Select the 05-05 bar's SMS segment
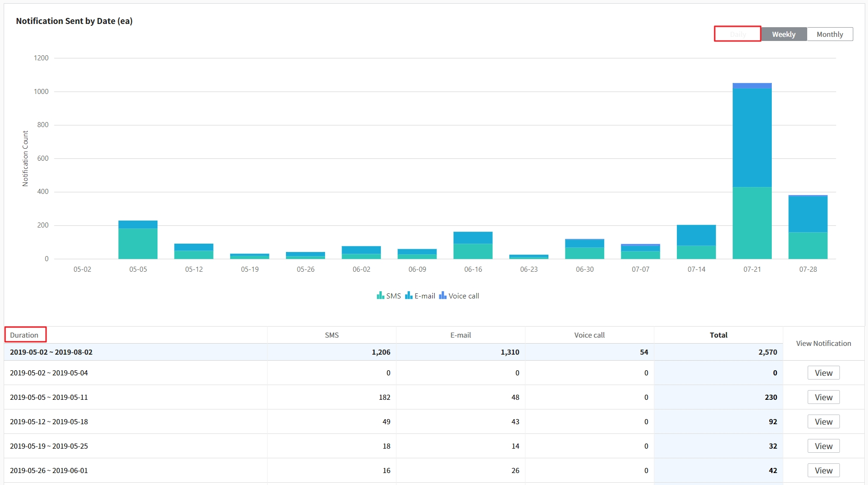The height and width of the screenshot is (485, 868). (138, 244)
